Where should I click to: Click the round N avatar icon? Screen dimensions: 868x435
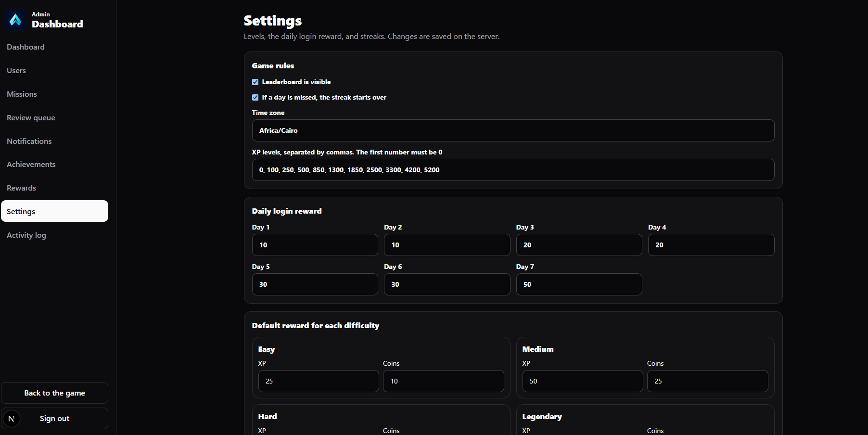point(12,419)
